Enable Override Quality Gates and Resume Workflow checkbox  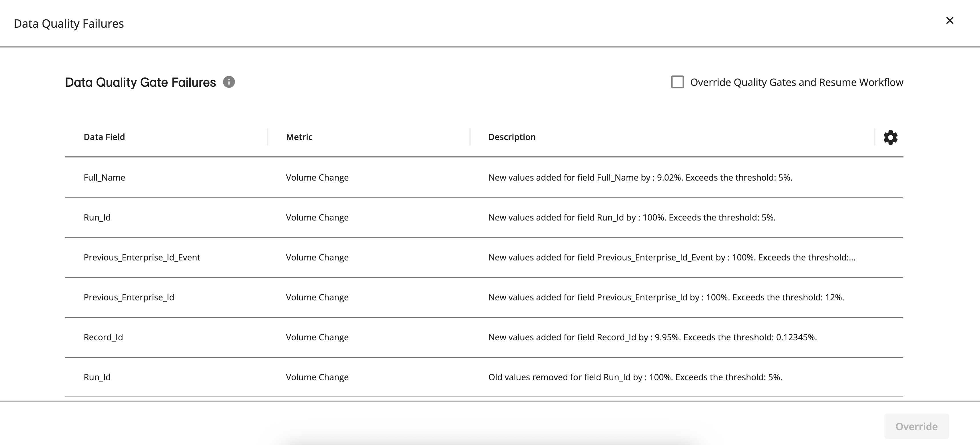[x=677, y=82]
